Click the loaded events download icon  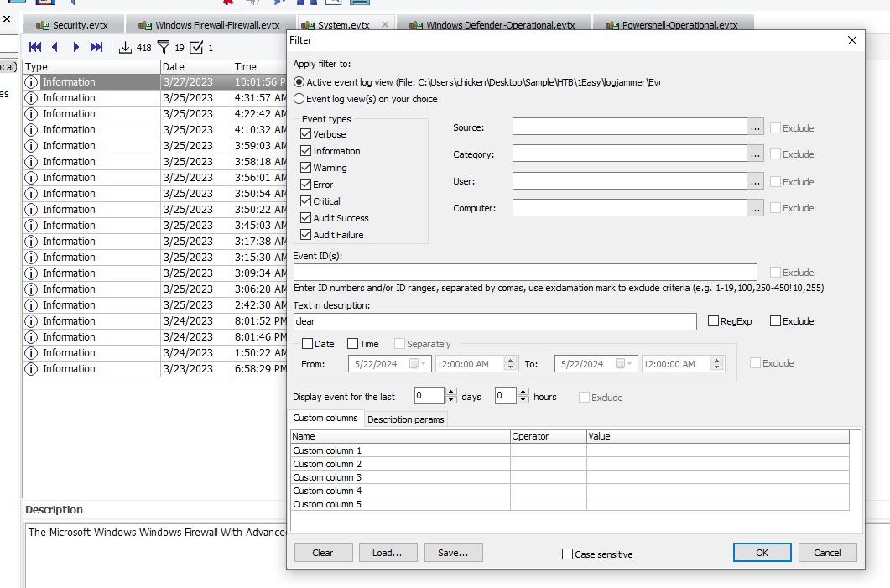click(125, 47)
